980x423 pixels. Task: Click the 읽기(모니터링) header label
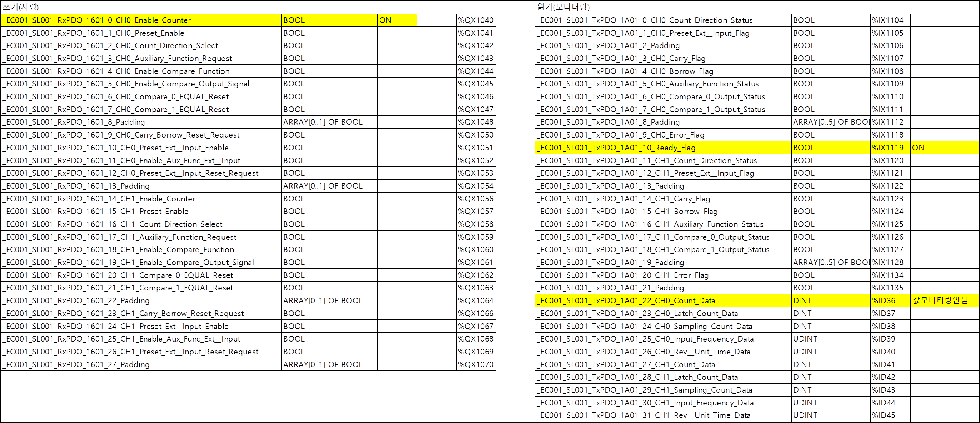pos(563,6)
